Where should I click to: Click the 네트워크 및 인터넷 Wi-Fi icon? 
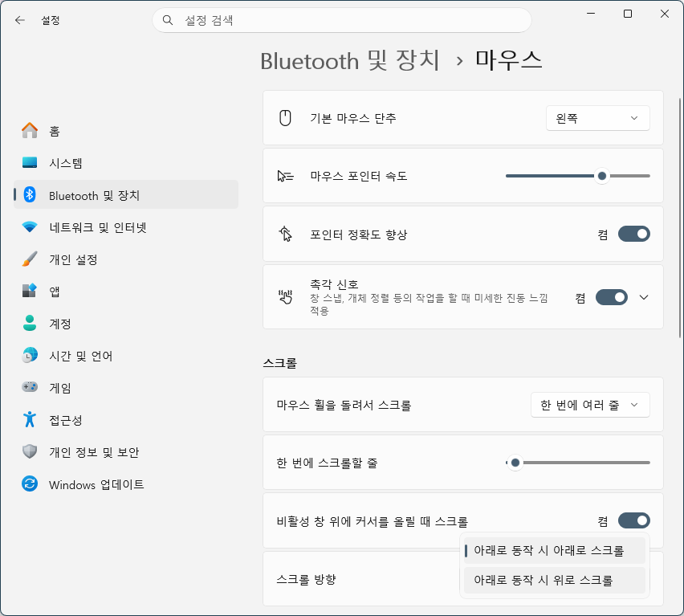(30, 226)
